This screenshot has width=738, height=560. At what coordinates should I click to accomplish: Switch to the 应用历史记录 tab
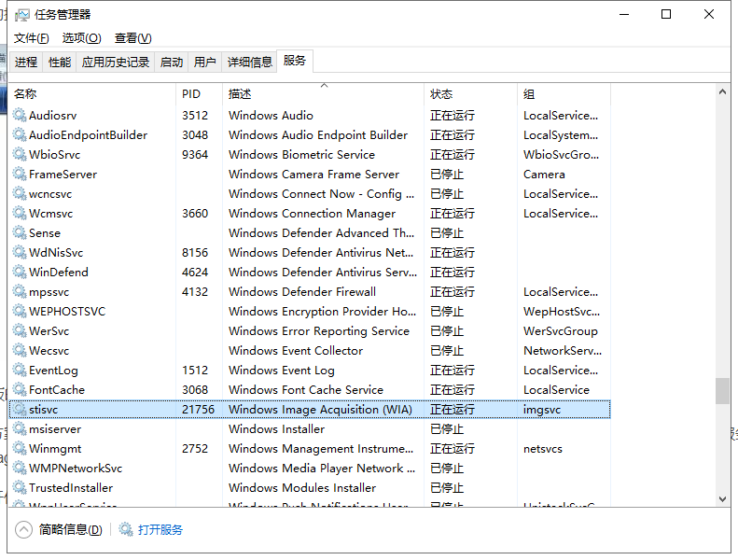point(116,62)
